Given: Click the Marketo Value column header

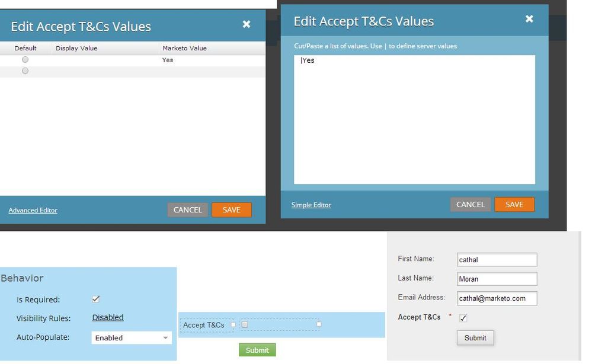Looking at the screenshot, I should click(185, 48).
